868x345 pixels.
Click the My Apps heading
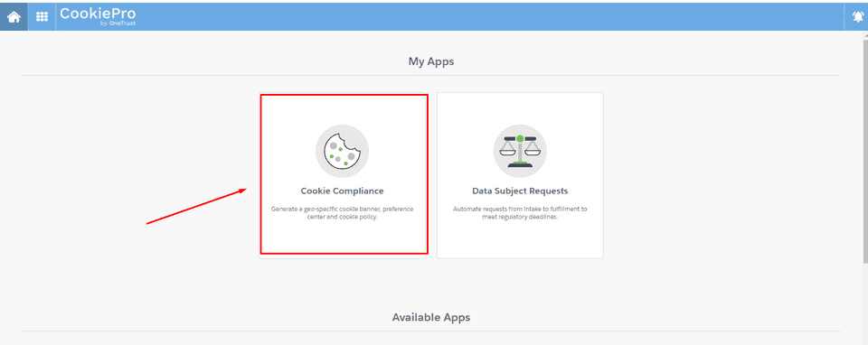(x=431, y=61)
